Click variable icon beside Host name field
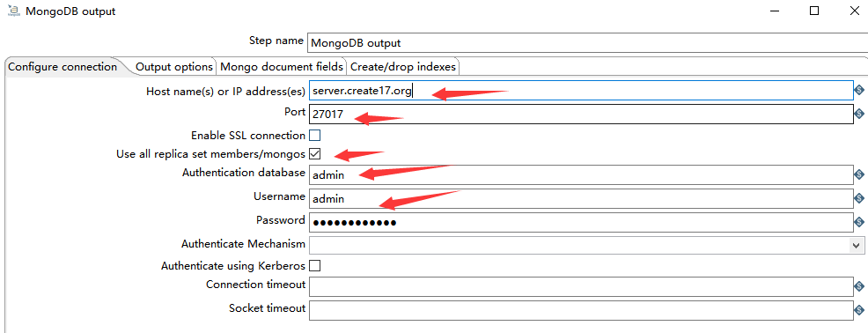868x333 pixels. click(859, 90)
